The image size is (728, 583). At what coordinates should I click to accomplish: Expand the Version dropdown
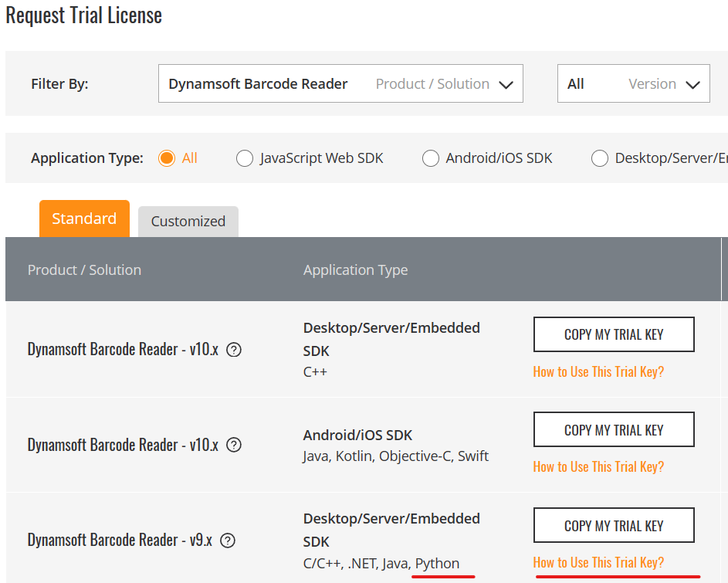633,84
